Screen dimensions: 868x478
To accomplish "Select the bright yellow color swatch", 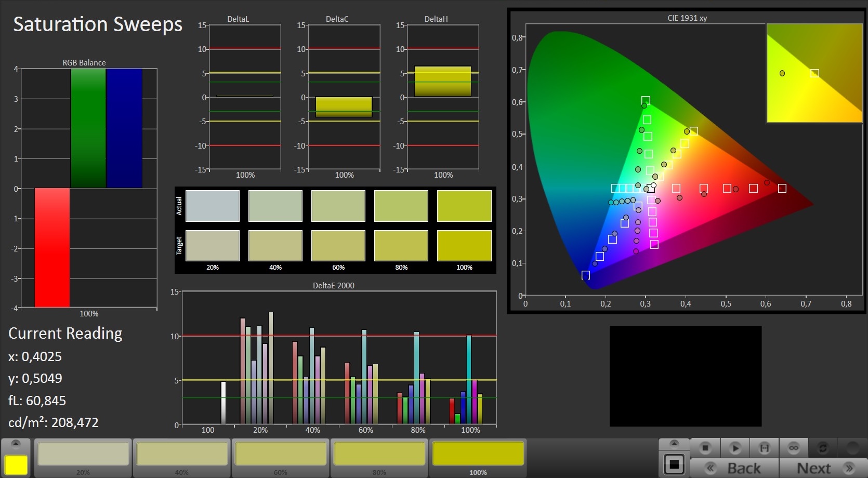I will click(x=16, y=464).
